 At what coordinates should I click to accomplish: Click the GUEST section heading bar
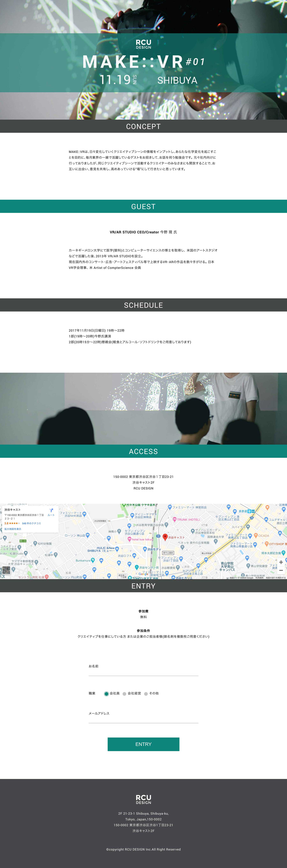(x=143, y=206)
